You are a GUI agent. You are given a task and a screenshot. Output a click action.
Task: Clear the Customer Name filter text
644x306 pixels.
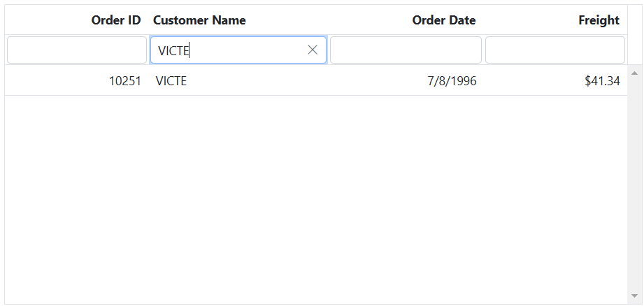coord(313,50)
